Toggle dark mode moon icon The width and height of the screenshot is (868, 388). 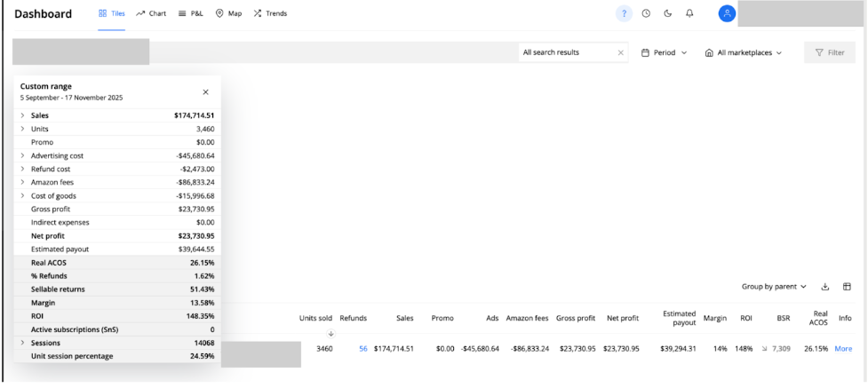667,14
